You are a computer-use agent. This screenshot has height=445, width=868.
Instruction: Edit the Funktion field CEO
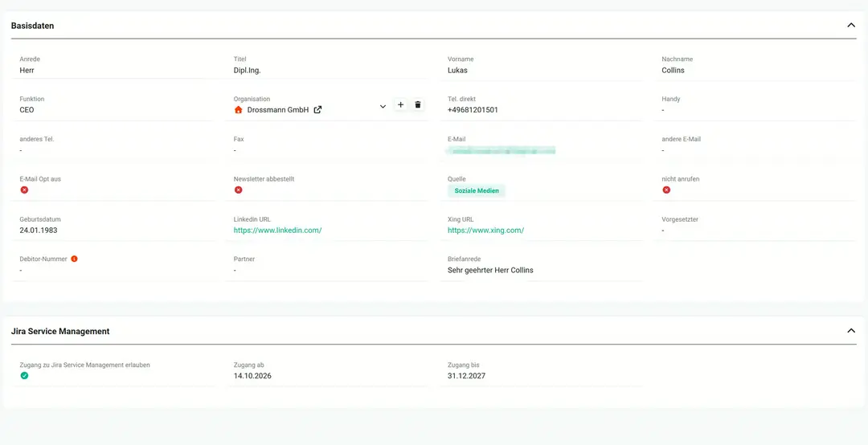coord(27,109)
